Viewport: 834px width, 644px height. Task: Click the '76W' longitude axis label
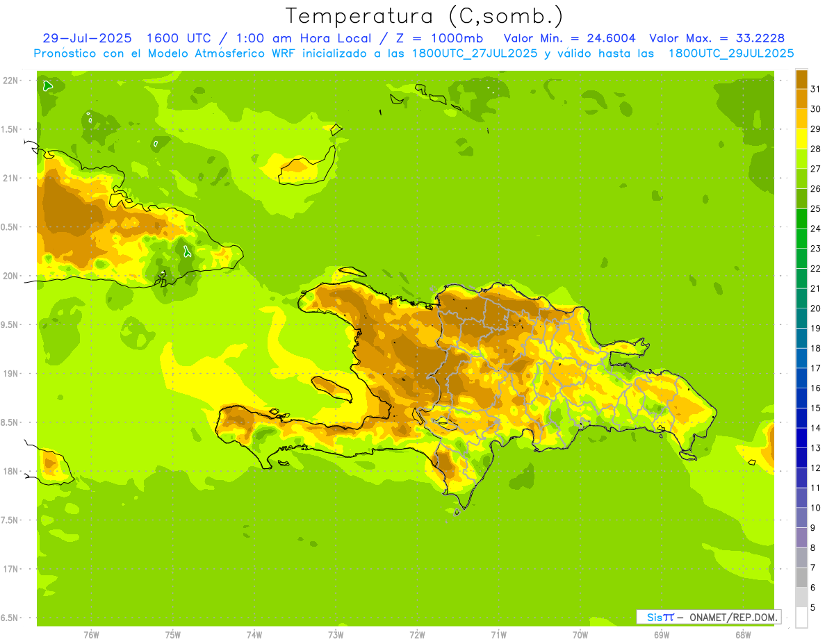(91, 634)
